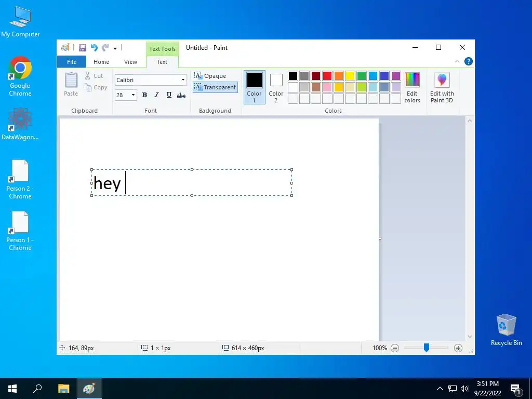Toggle Italic formatting
Image resolution: width=532 pixels, height=399 pixels.
156,95
